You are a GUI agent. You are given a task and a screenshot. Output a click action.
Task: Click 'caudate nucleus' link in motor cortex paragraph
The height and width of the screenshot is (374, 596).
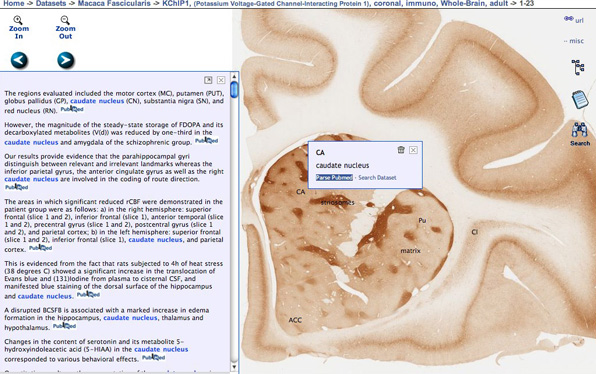pos(97,101)
